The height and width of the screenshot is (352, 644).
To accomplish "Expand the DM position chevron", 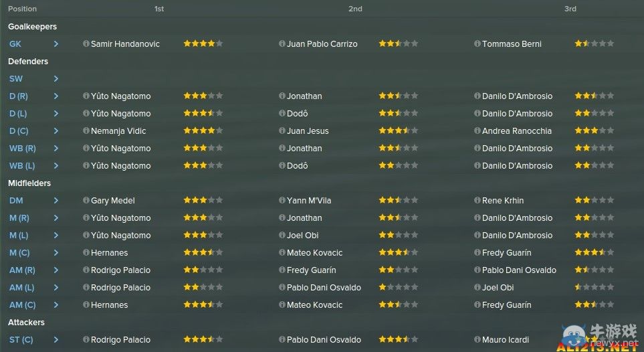I will [56, 200].
